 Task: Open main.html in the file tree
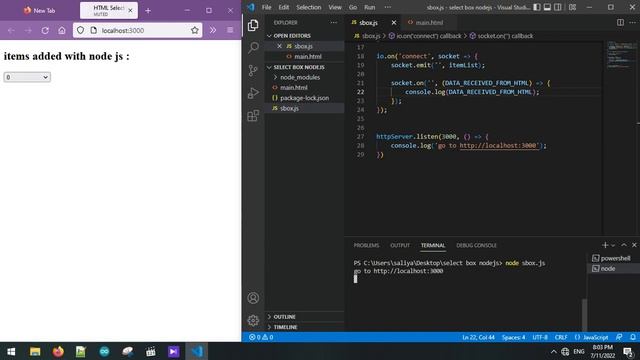(x=293, y=87)
